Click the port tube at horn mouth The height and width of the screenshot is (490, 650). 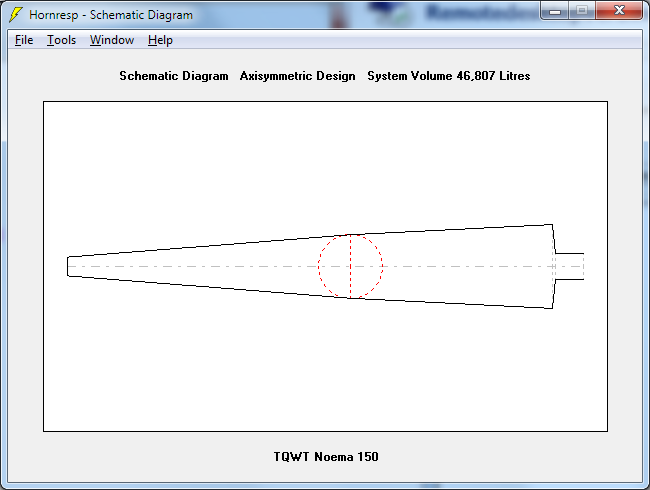(x=569, y=266)
